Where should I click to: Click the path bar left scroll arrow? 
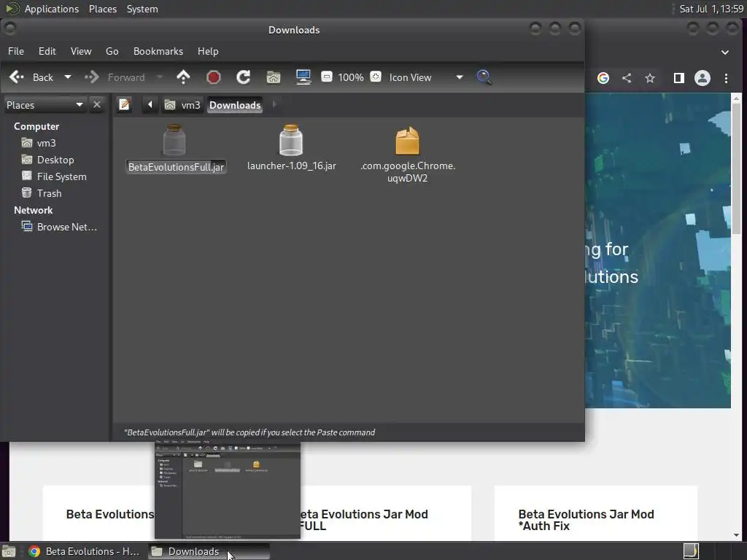(150, 104)
